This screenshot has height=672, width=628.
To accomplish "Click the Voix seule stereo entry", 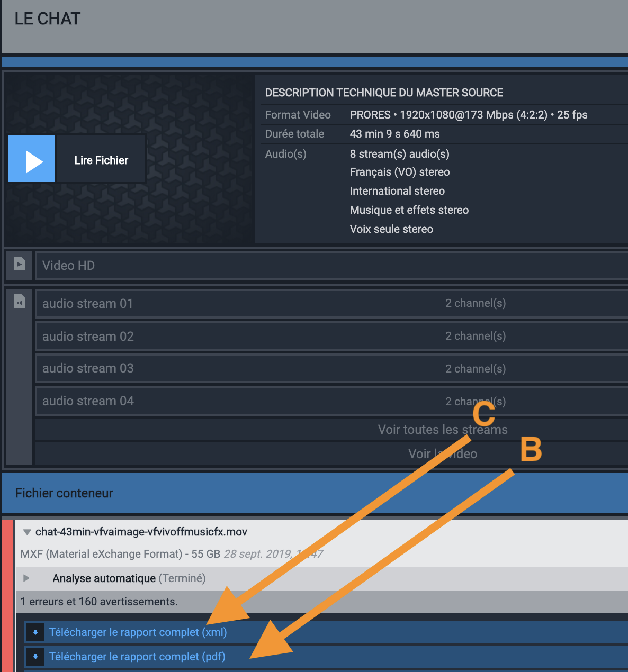I will (x=391, y=229).
